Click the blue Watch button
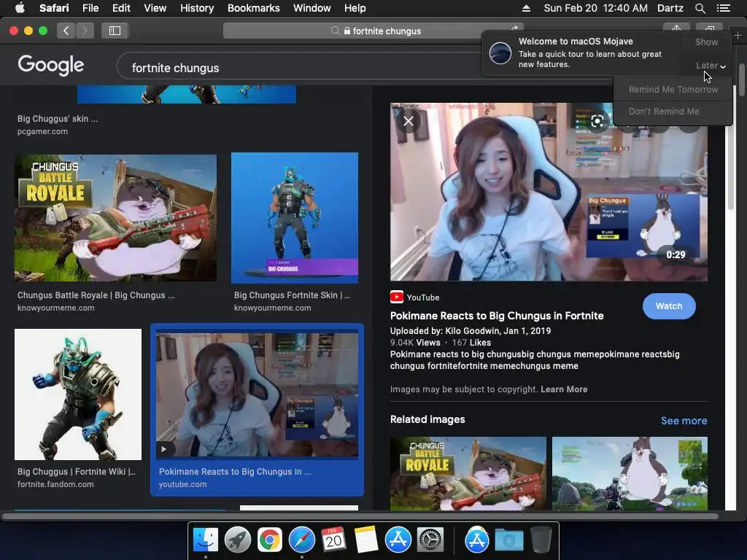The image size is (747, 560). (669, 306)
